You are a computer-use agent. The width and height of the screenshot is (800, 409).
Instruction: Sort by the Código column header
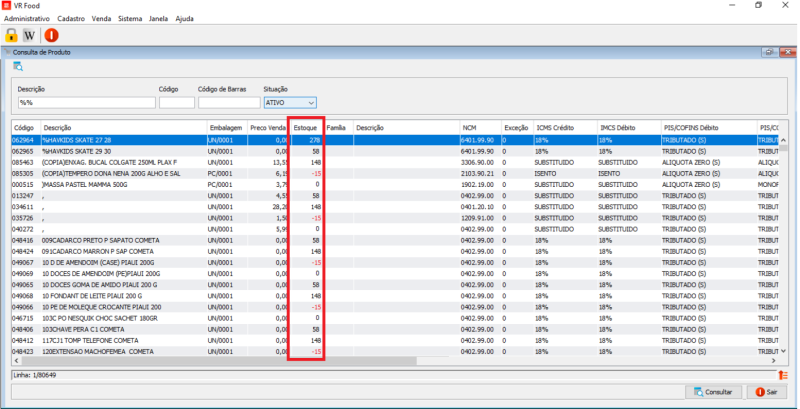tap(26, 127)
